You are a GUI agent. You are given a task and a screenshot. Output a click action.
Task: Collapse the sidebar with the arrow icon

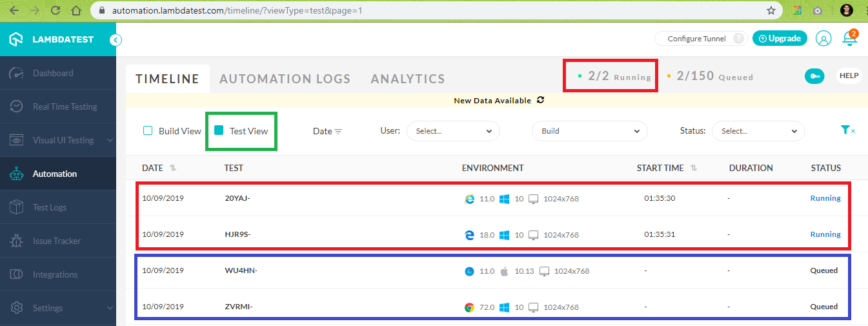click(x=116, y=40)
